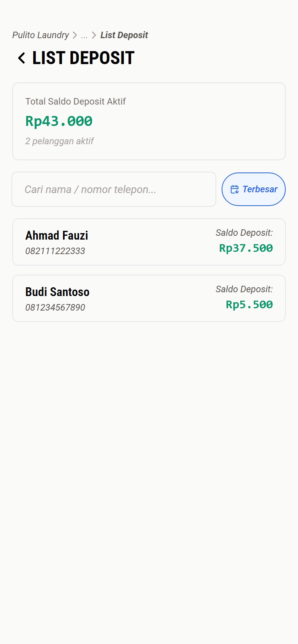Click phone number 081234567890

55,308
